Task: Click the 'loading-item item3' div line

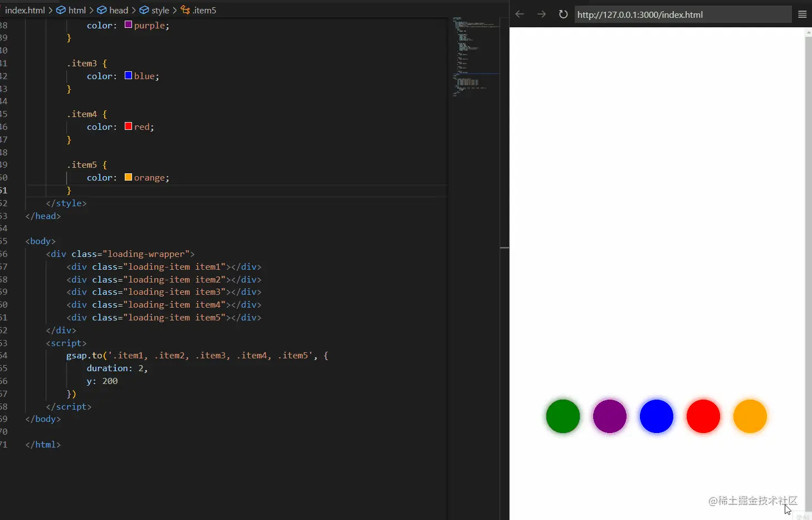Action: pos(164,292)
